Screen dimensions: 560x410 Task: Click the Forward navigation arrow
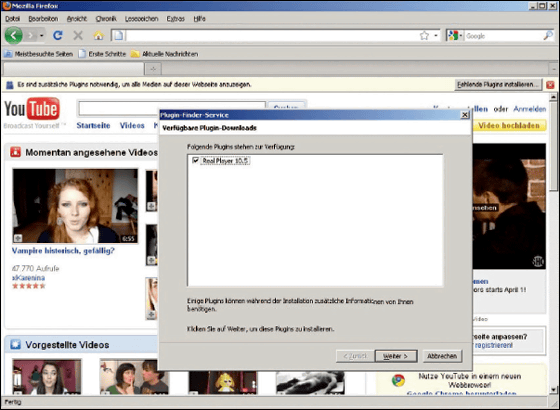point(31,35)
